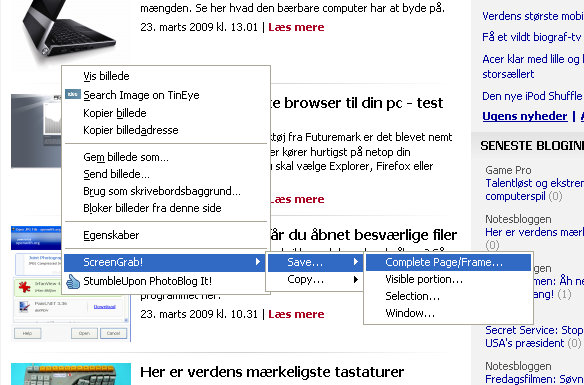Expand the Save… submenu arrow

356,262
